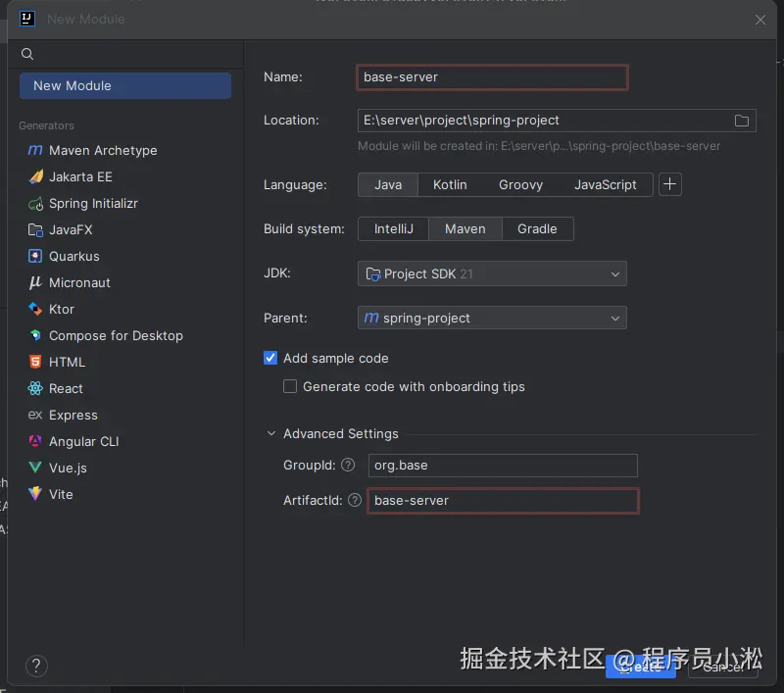Click the Project SDK folder icon in the JDK field
Viewport: 784px width, 693px height.
(373, 274)
